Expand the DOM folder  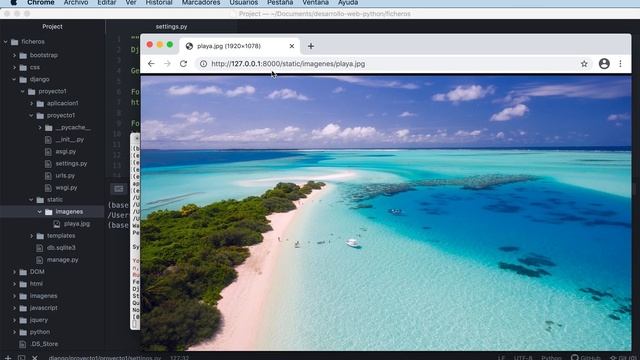14,272
